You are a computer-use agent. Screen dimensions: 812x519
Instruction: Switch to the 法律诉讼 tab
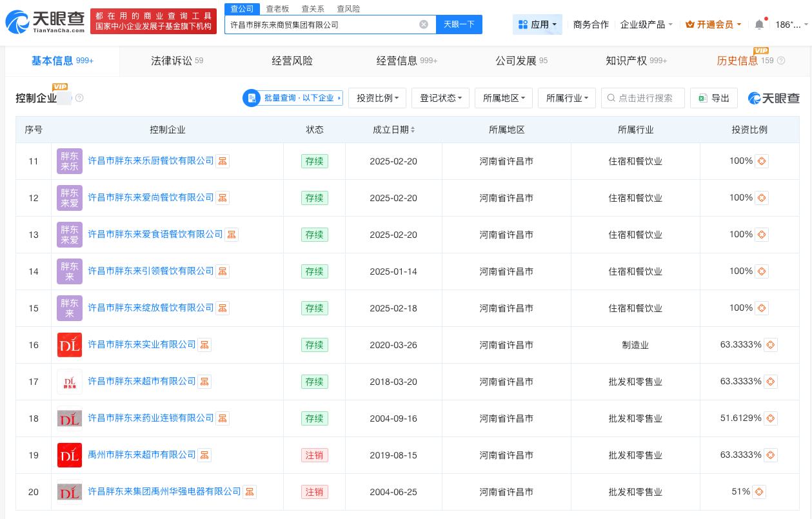172,61
